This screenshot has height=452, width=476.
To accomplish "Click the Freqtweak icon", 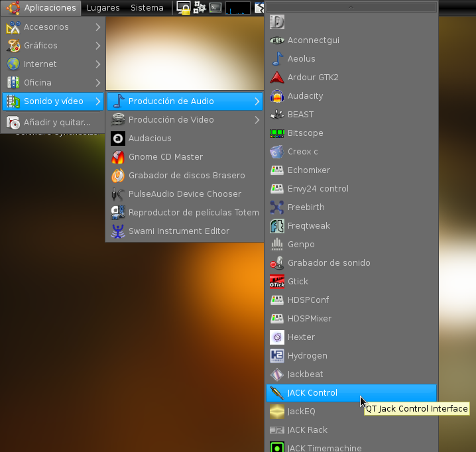I will pyautogui.click(x=277, y=226).
